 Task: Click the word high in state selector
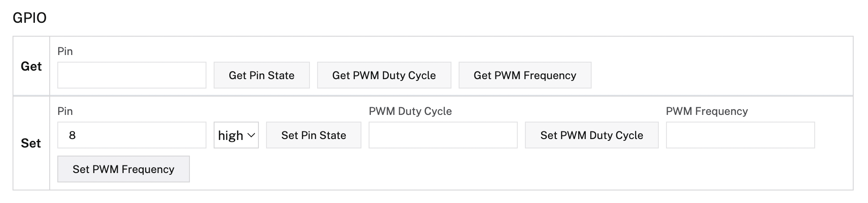(230, 135)
